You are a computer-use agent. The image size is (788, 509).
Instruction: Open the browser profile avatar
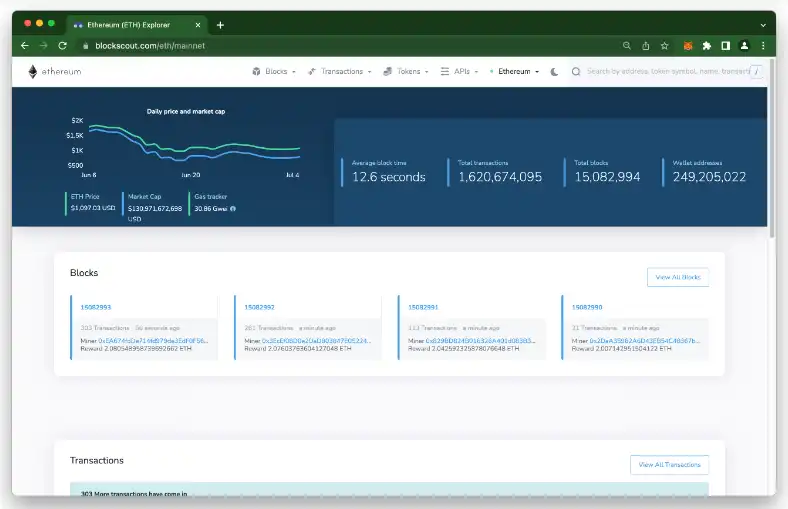point(744,46)
